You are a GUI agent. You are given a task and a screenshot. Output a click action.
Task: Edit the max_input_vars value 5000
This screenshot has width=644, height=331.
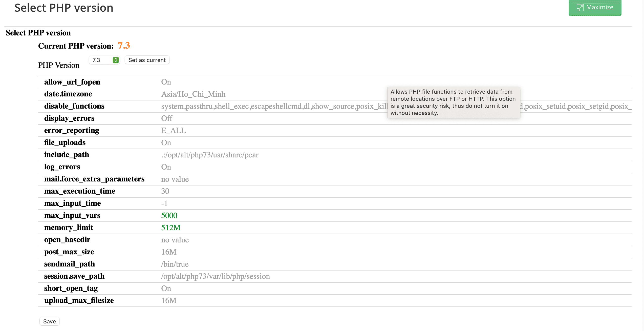tap(169, 215)
